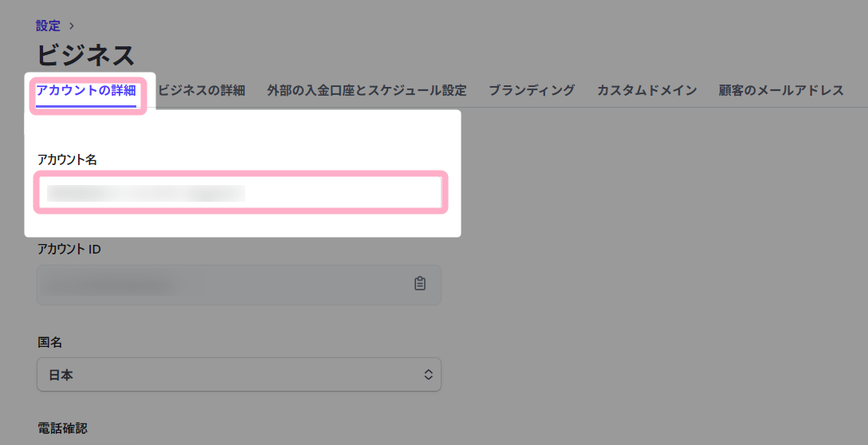
Task: Open the カスタムドメイン tab
Action: click(x=646, y=91)
